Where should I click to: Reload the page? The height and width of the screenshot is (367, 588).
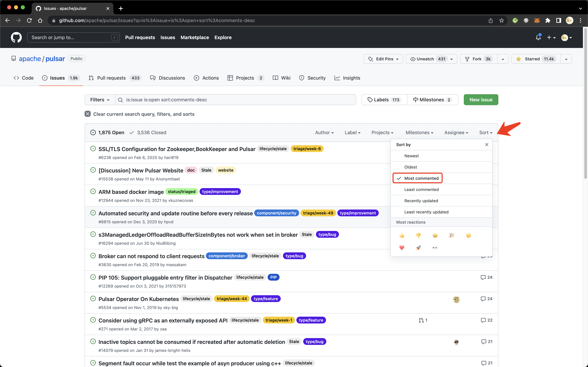[x=29, y=20]
